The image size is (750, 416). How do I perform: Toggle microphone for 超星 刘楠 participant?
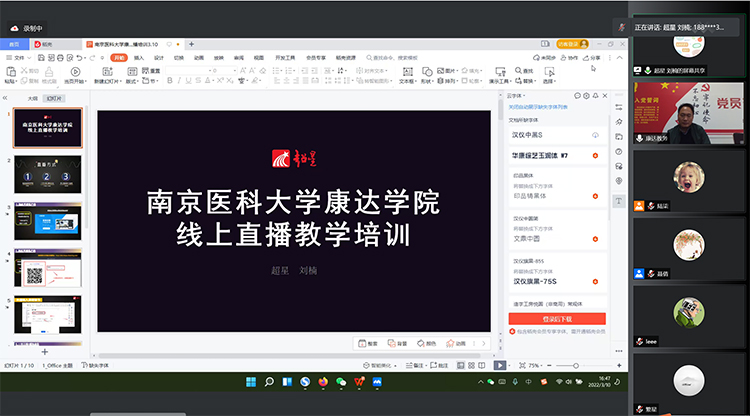pos(648,70)
